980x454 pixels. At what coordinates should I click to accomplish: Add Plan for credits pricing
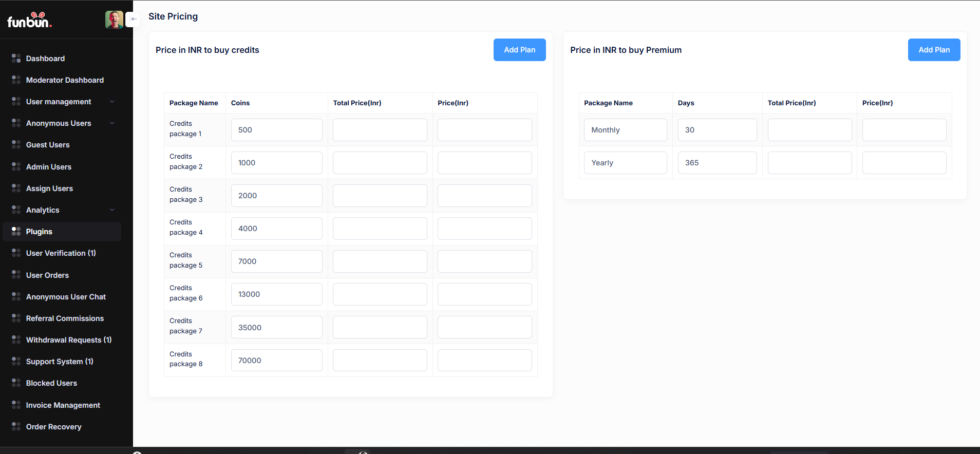(519, 50)
